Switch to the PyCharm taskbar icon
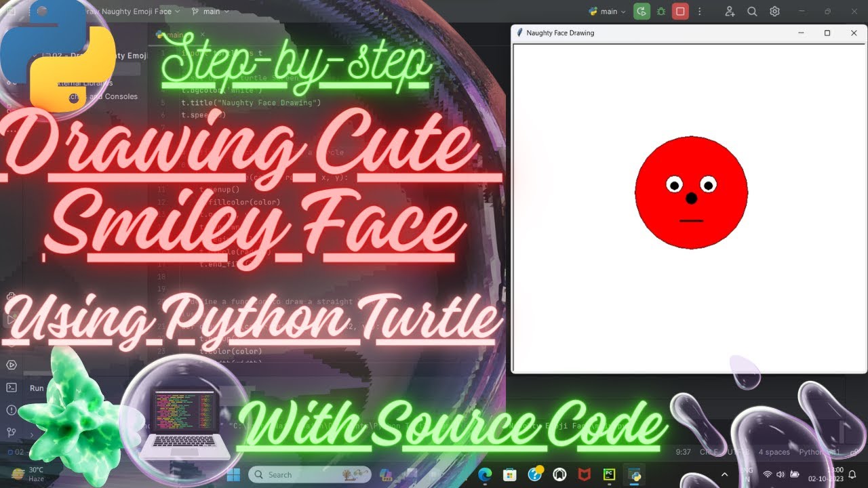 pos(609,474)
